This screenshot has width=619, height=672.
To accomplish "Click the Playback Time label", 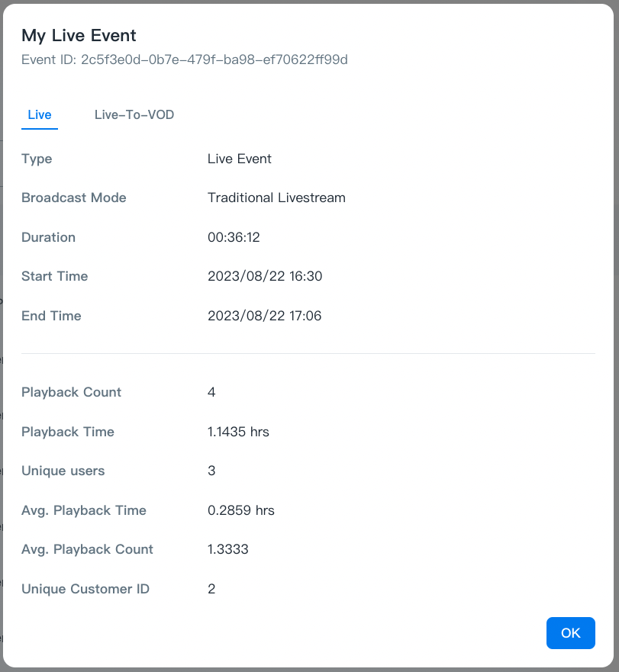I will tap(68, 432).
